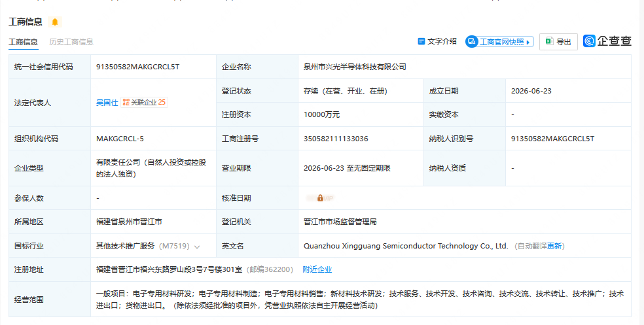Select 组织机构代码 value MAKGCRCL-5
Viewport: 644px width, 325px height.
pyautogui.click(x=120, y=139)
